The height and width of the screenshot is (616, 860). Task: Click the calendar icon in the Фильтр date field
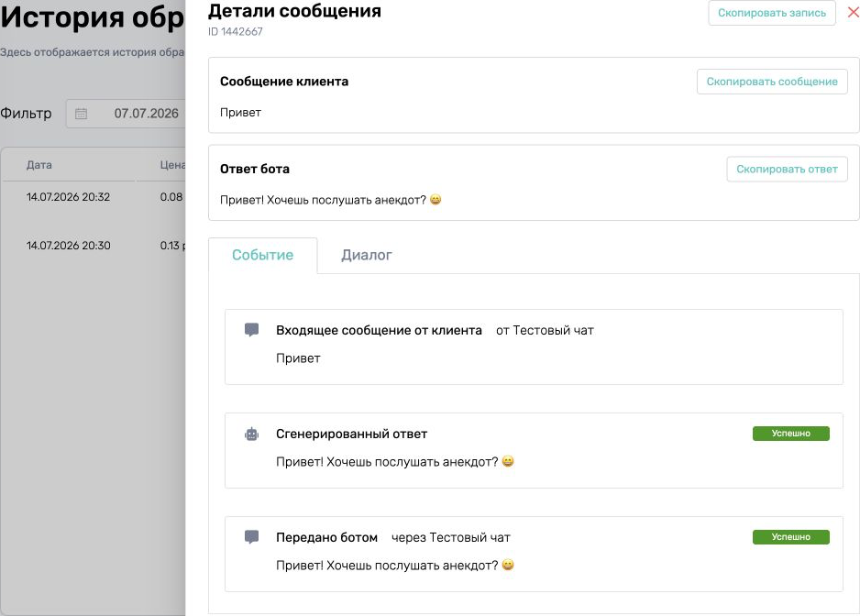(82, 114)
